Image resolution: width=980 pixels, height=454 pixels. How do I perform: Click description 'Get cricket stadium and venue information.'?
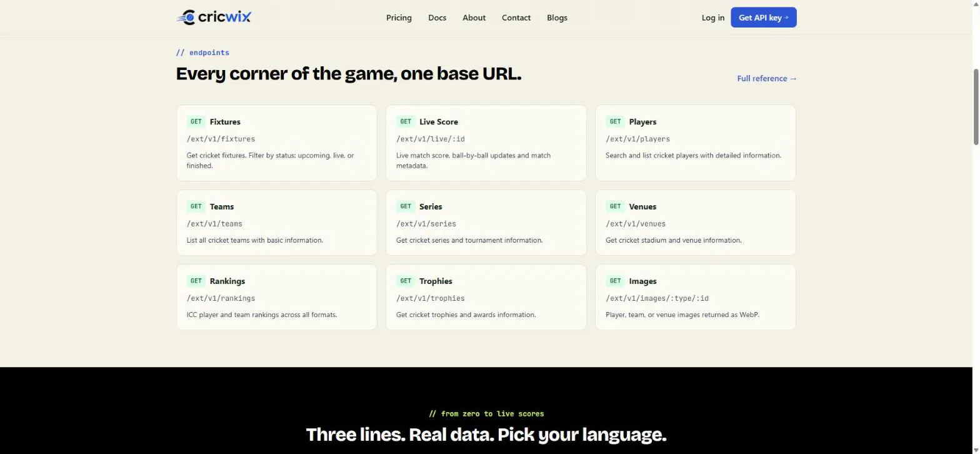click(x=674, y=240)
